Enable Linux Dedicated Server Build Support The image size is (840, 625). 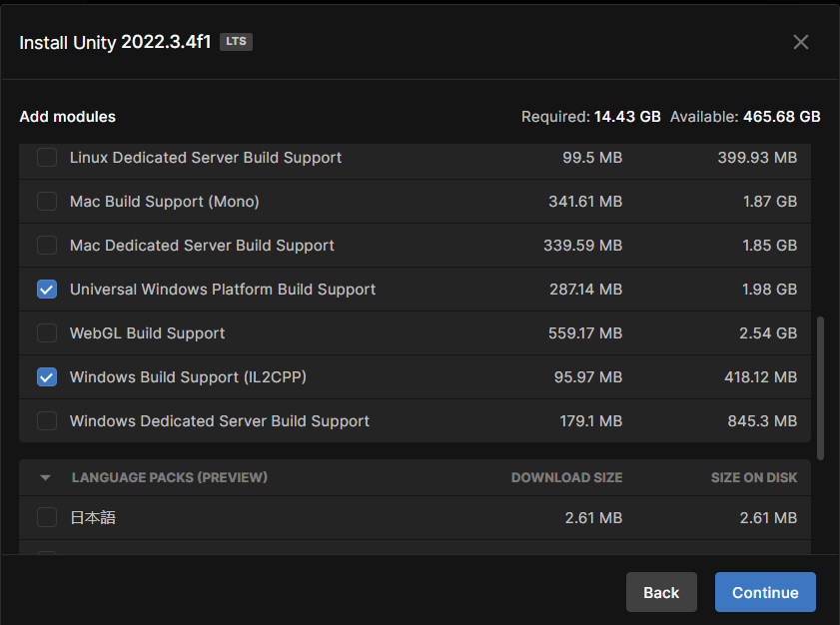click(47, 158)
